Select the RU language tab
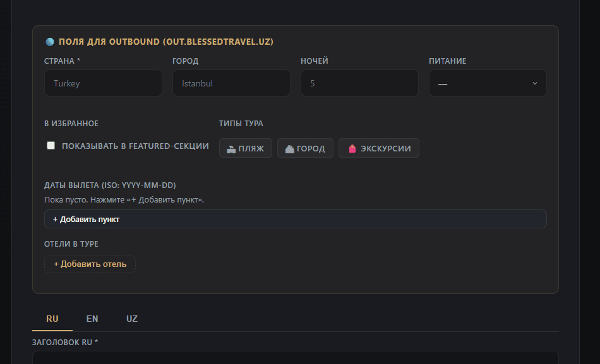 pyautogui.click(x=52, y=319)
